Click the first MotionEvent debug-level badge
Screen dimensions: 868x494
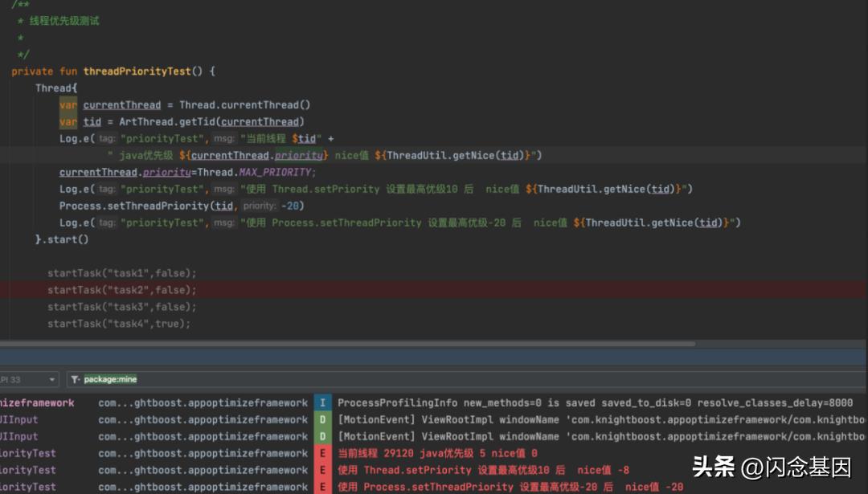pyautogui.click(x=321, y=420)
